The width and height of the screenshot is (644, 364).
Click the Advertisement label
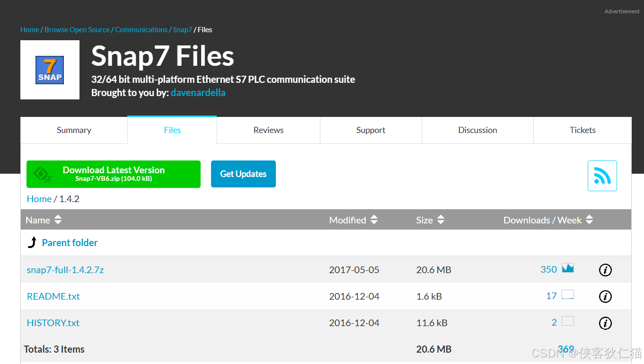pyautogui.click(x=622, y=11)
